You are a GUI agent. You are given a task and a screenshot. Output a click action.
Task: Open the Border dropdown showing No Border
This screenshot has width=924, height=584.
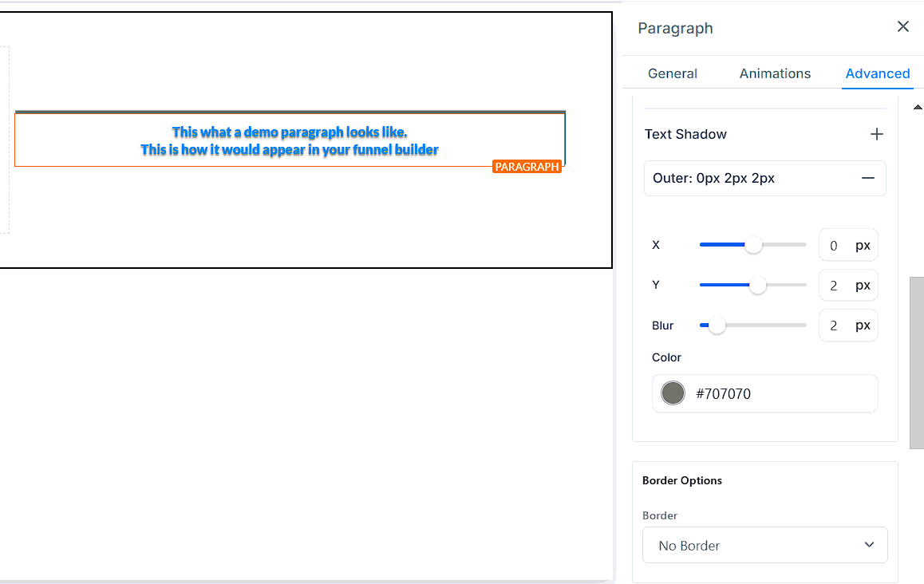pos(764,546)
